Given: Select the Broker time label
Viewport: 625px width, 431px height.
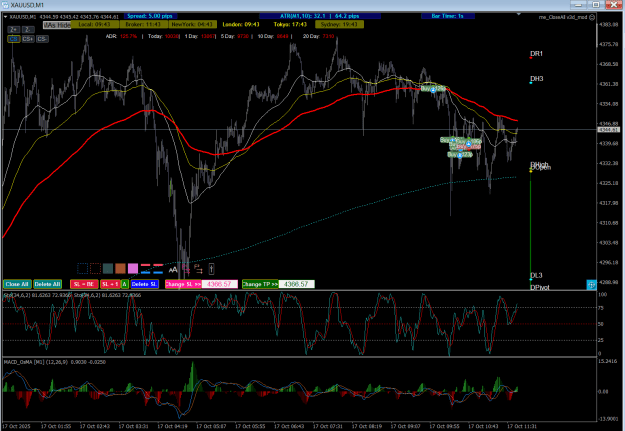Looking at the screenshot, I should coord(143,24).
